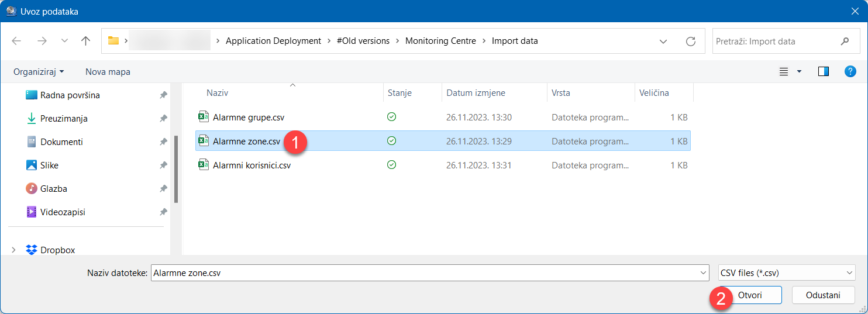
Task: Open Dropbox in the navigation pane
Action: point(57,250)
